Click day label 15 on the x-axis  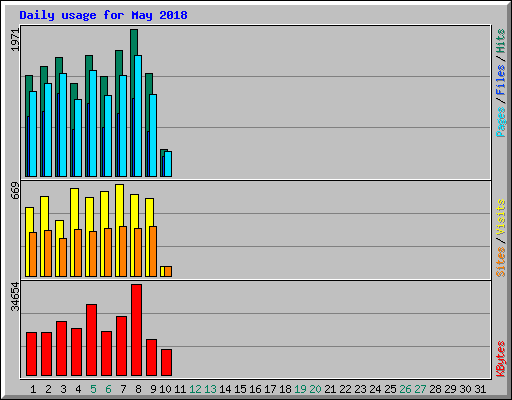click(240, 389)
